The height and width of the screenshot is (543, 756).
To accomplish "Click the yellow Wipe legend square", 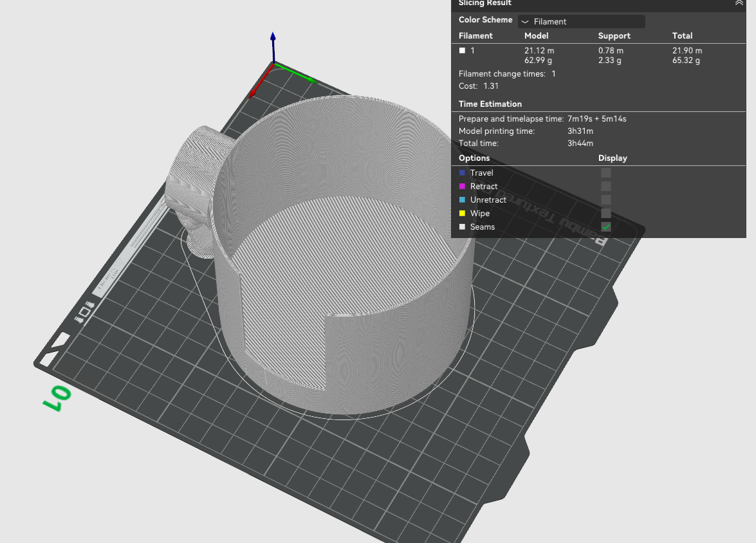I will pyautogui.click(x=462, y=214).
